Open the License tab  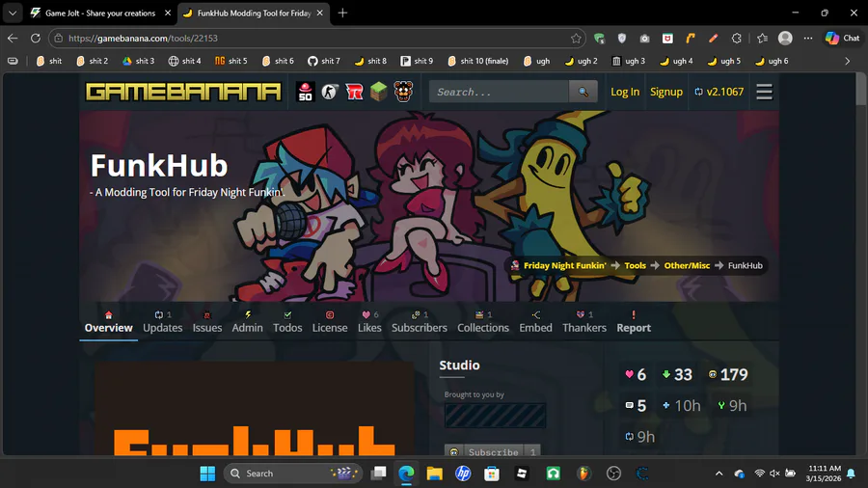[330, 322]
